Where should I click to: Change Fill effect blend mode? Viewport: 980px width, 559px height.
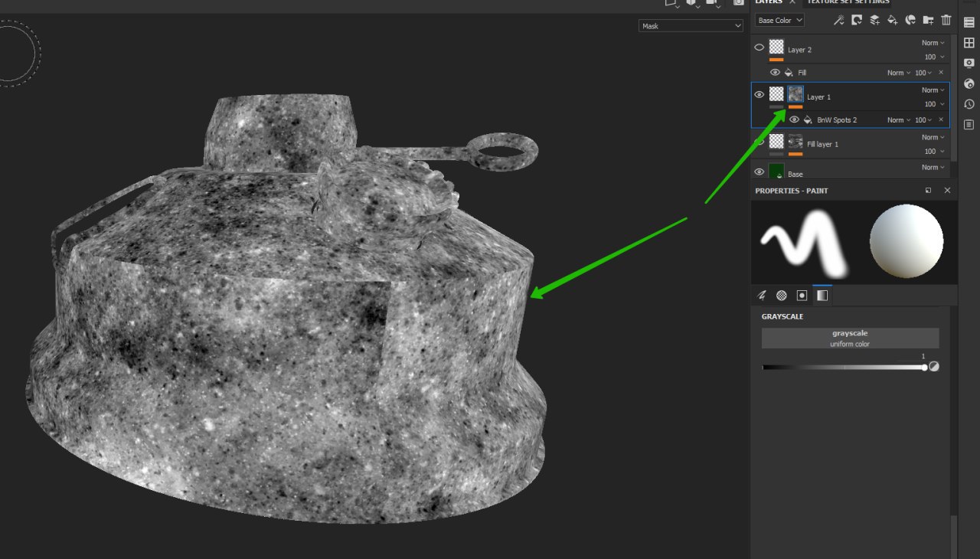tap(899, 73)
